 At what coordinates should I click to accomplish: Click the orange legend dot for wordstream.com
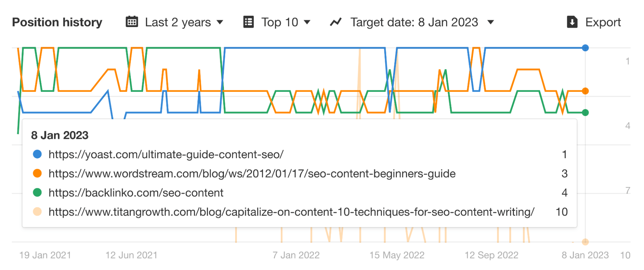[x=38, y=174]
